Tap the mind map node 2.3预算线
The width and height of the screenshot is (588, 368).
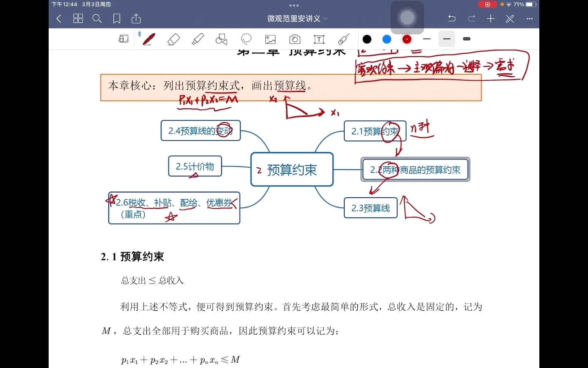click(x=371, y=208)
